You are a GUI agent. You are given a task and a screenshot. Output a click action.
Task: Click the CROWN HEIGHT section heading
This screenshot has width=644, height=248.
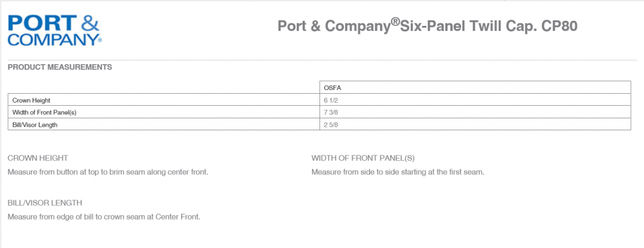pyautogui.click(x=38, y=158)
